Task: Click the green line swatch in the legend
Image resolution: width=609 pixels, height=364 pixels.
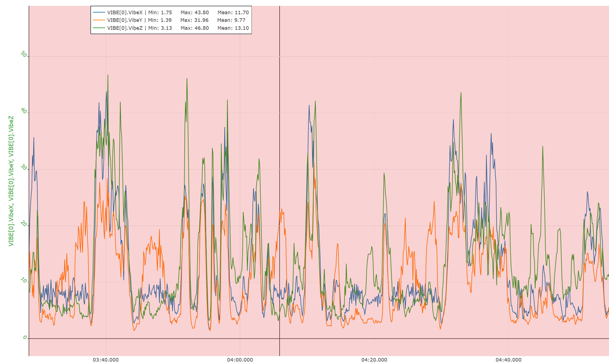Action: pyautogui.click(x=99, y=28)
